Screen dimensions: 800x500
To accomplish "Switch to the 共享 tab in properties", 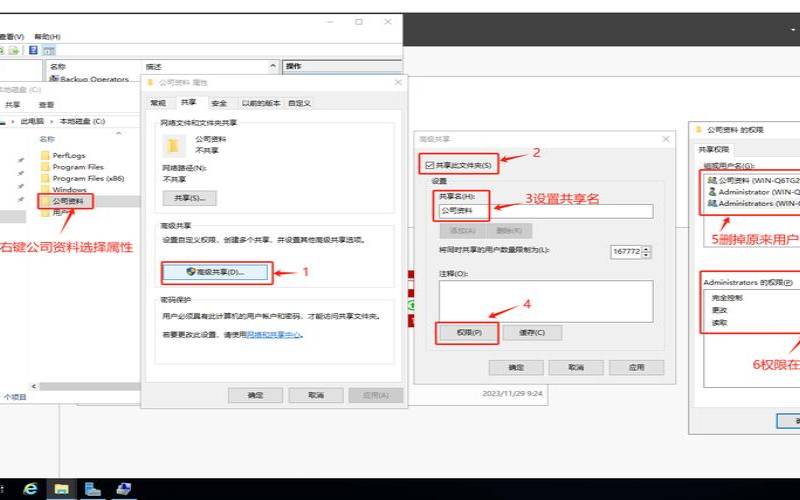I will click(x=189, y=103).
